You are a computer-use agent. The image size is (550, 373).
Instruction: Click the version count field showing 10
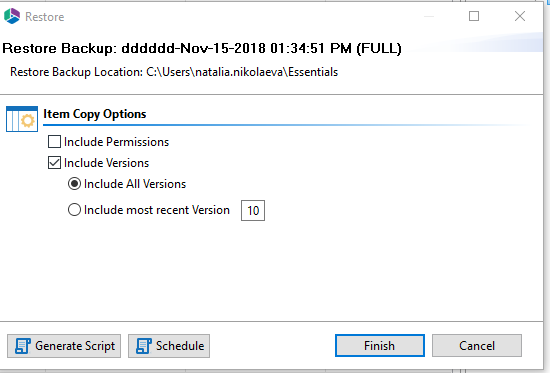click(253, 211)
